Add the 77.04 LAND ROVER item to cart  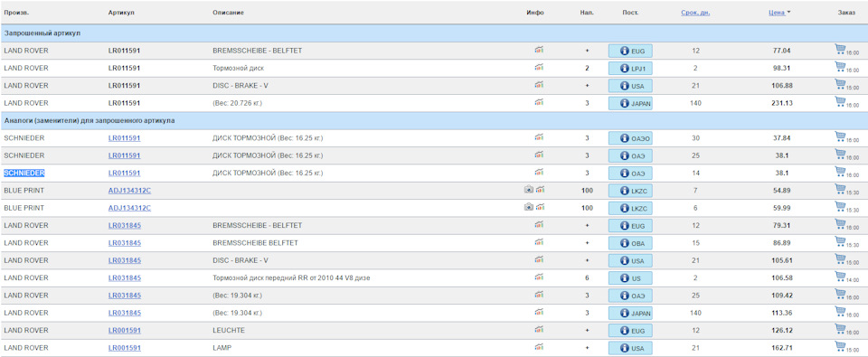click(840, 50)
